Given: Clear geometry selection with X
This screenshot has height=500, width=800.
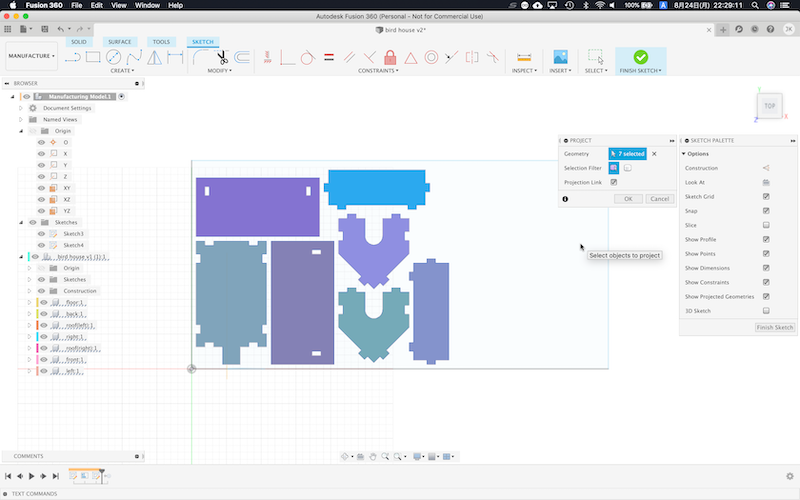Looking at the screenshot, I should [x=654, y=154].
